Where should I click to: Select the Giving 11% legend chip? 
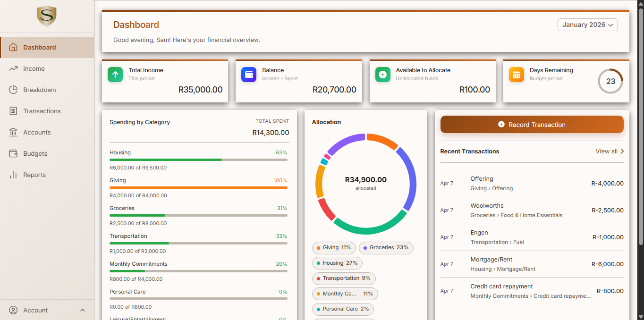click(x=334, y=248)
